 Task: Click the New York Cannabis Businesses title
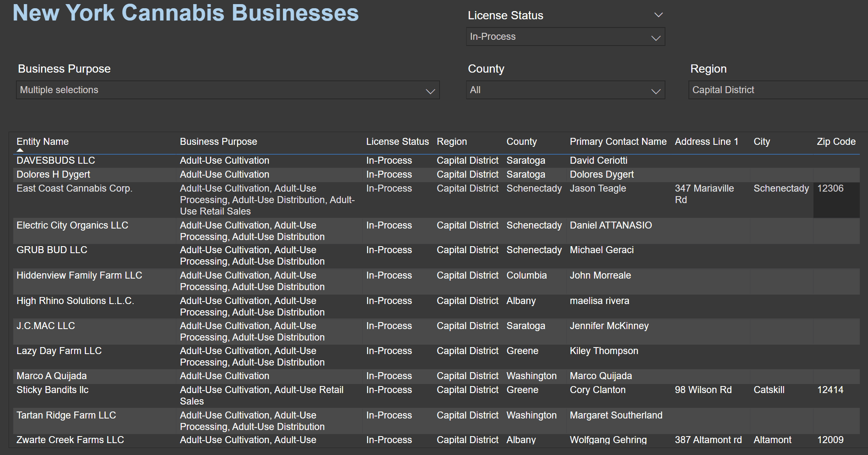click(186, 13)
